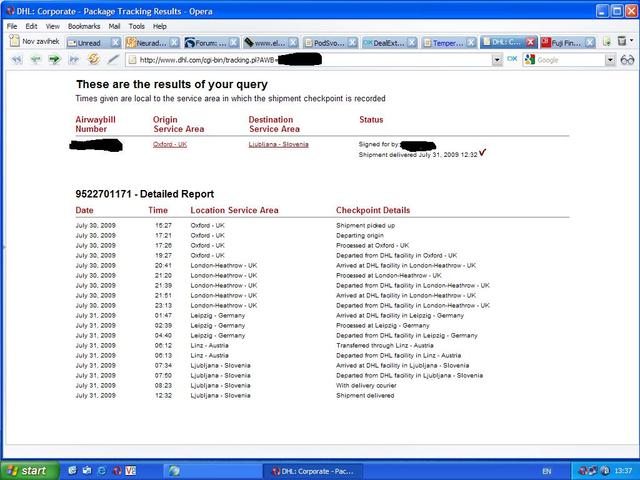Click the Google logo in search box
The height and width of the screenshot is (480, 640).
(530, 60)
